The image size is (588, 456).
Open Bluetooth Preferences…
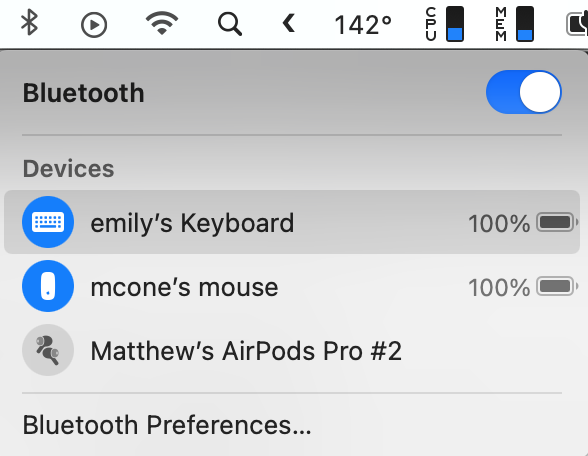coord(167,425)
